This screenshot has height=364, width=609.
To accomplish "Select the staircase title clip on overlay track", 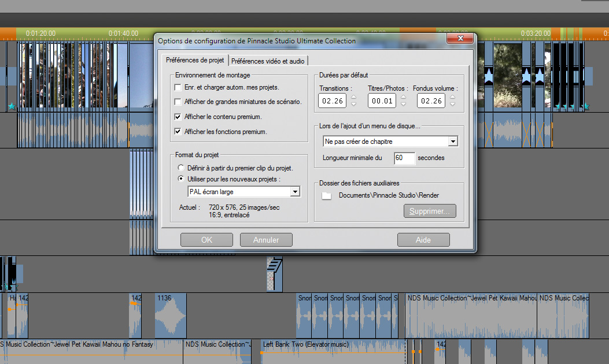I will [x=275, y=274].
